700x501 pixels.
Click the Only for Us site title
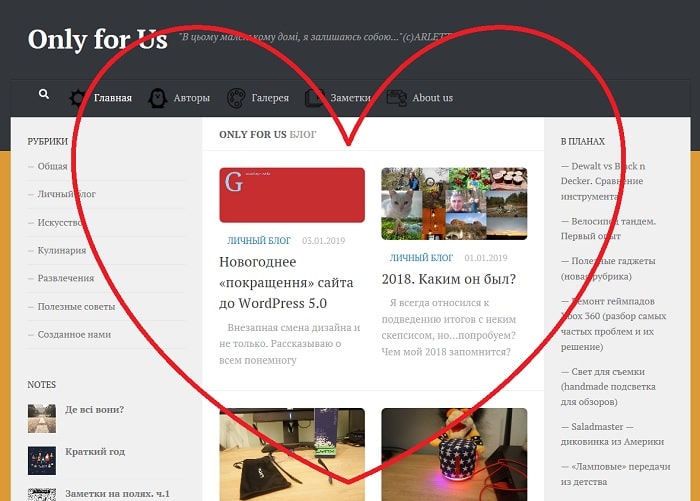(97, 40)
